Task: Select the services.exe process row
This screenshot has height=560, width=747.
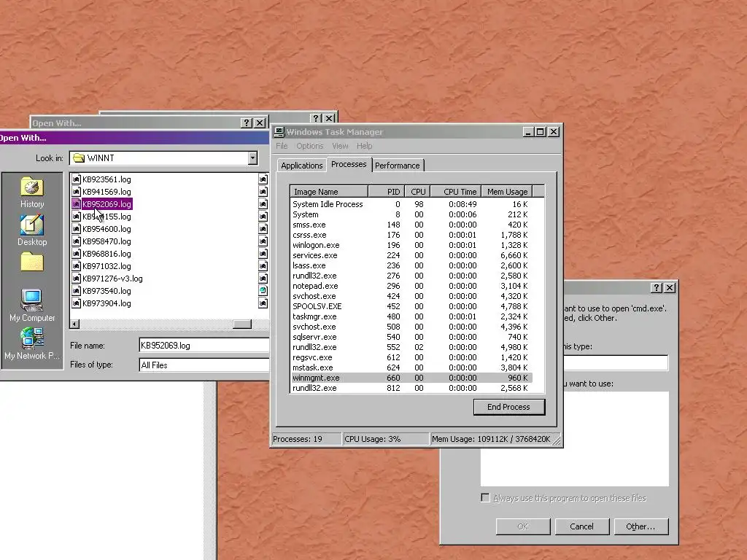Action: click(411, 255)
